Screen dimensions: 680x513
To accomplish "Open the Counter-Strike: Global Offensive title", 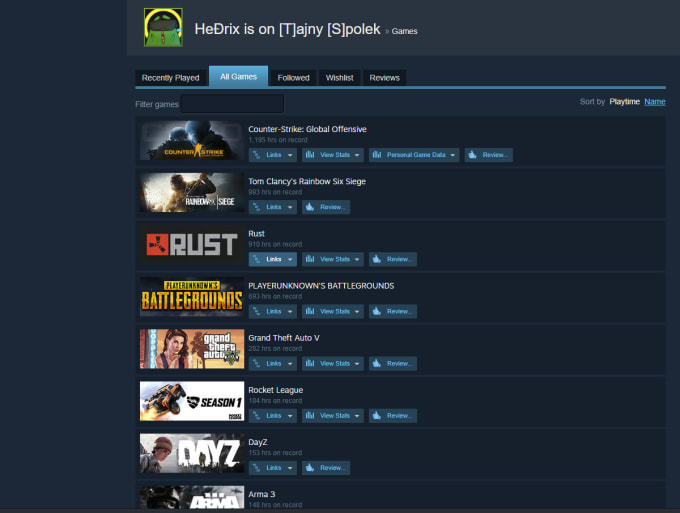I will pos(307,129).
